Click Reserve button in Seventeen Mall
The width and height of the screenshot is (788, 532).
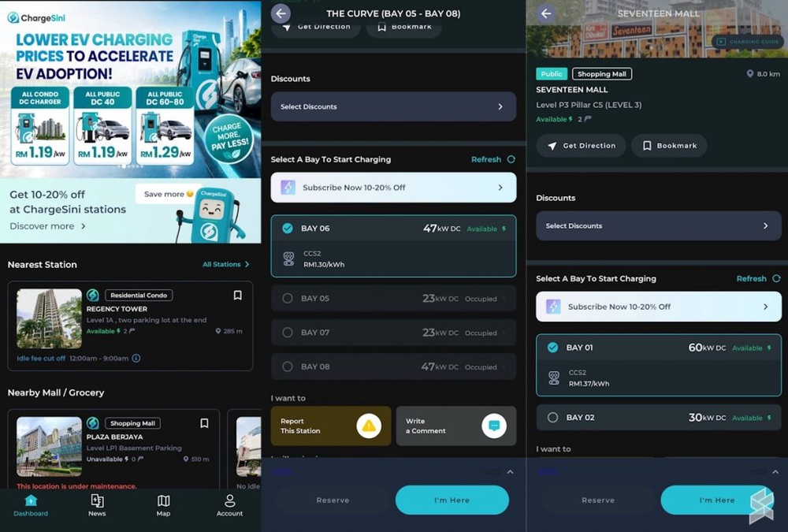(x=598, y=500)
